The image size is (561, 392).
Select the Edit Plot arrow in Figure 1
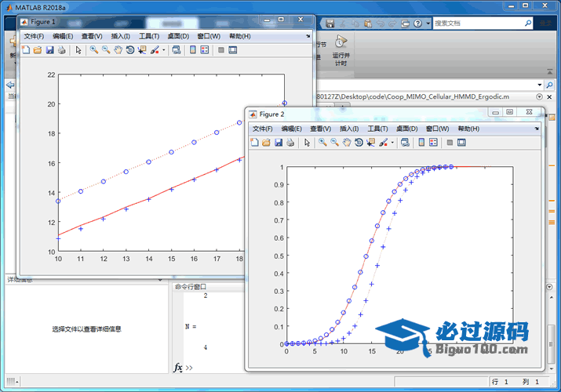tap(78, 50)
